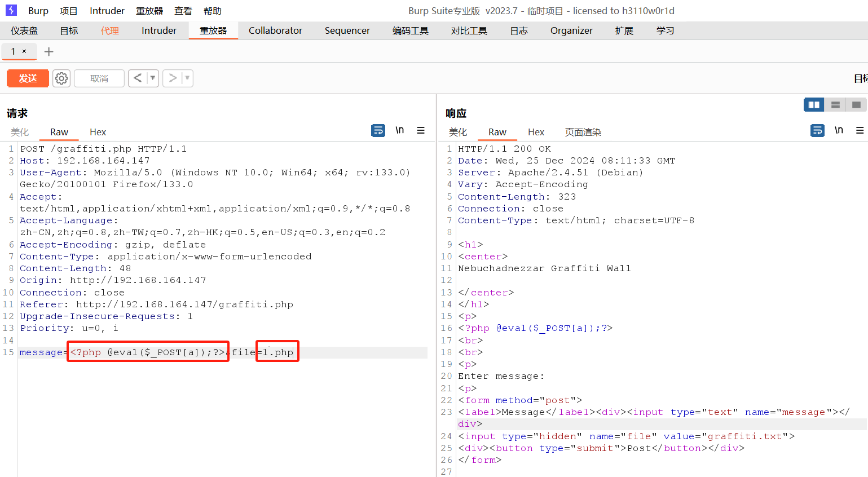
Task: Open response 页面渲染 render tab
Action: pos(583,132)
